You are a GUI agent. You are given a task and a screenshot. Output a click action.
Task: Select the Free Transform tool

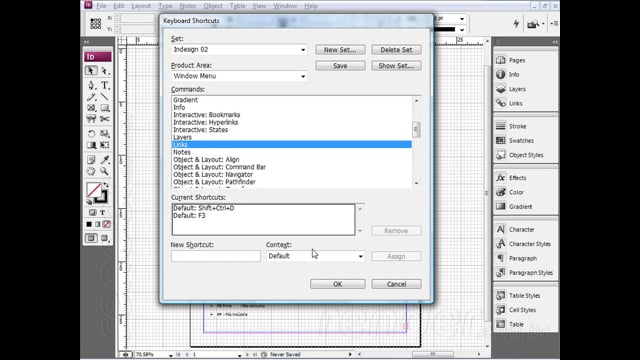105,145
